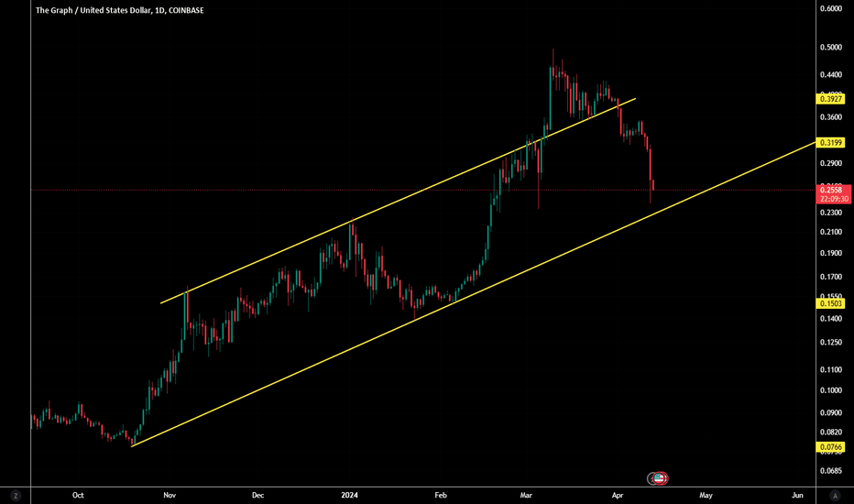Click the Mar label on time axis

pyautogui.click(x=526, y=495)
